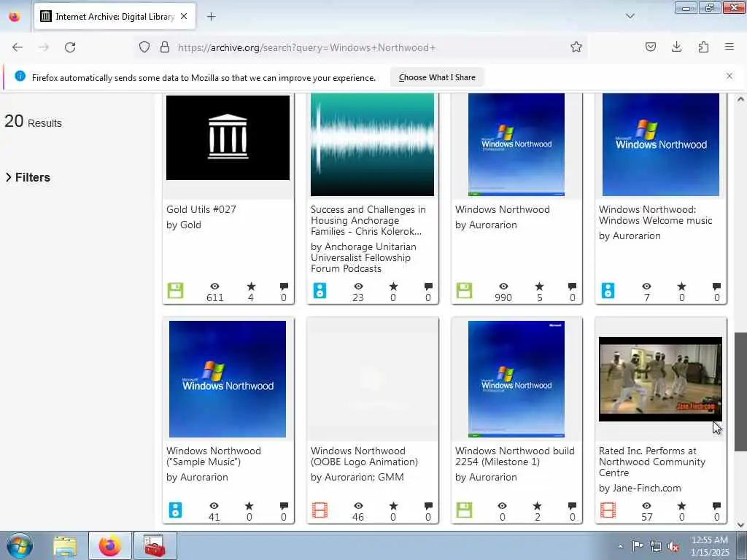This screenshot has width=747, height=560.
Task: Dismiss the Firefox data notification bar
Action: click(729, 76)
